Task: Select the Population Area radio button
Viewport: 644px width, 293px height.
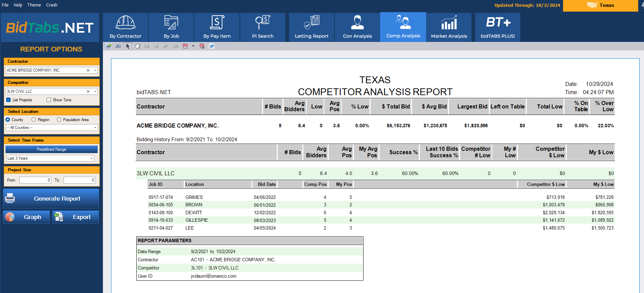Action: coord(59,120)
